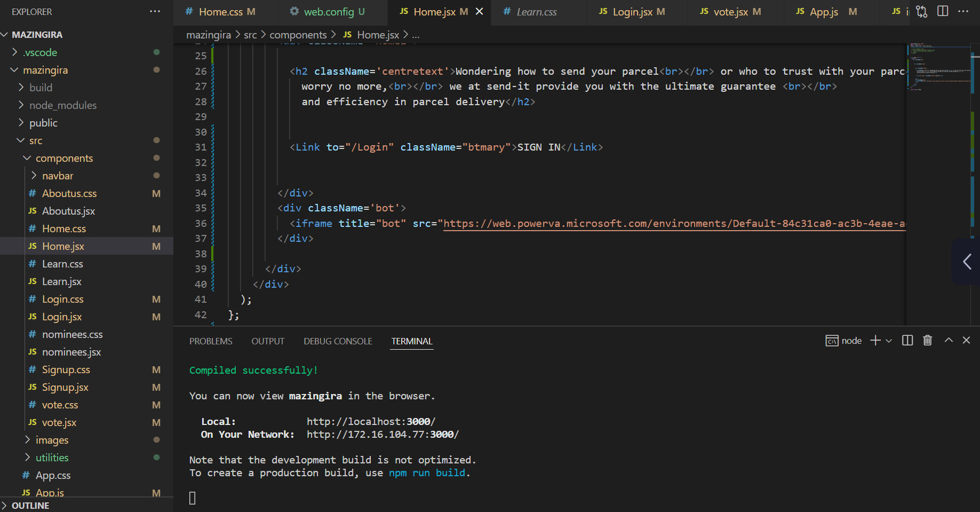
Task: Expand the node_modules folder
Action: tap(62, 105)
